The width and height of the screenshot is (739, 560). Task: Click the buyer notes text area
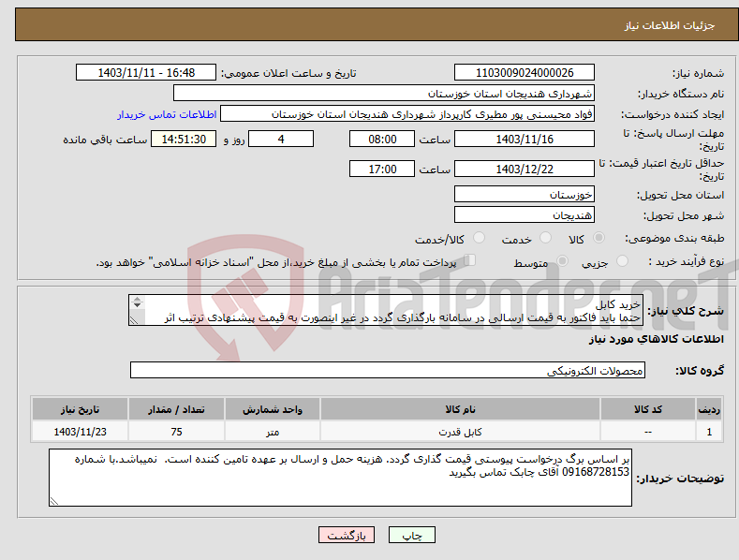pos(340,478)
